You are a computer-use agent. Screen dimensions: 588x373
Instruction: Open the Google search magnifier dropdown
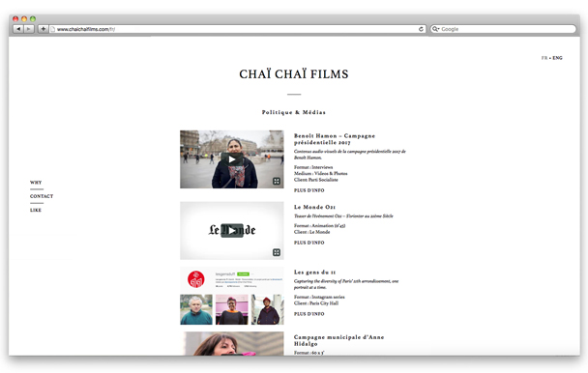435,29
